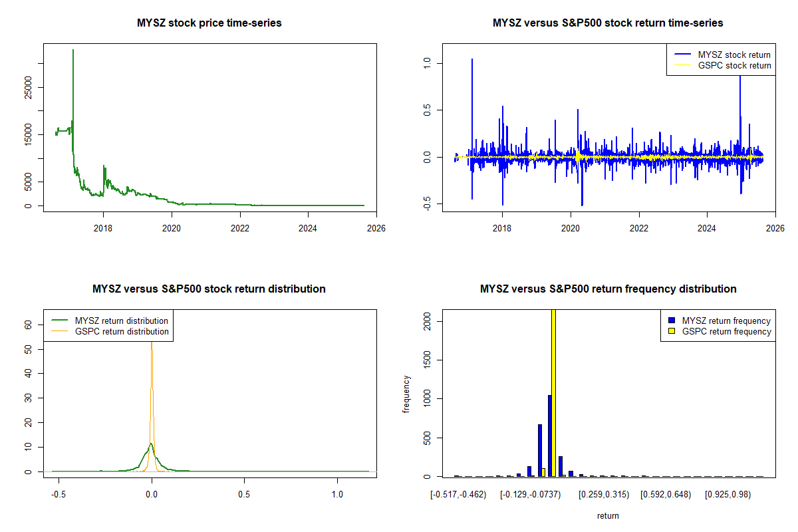Click the yellow GSPC return frequency swatch
798x532 pixels.
coord(670,331)
